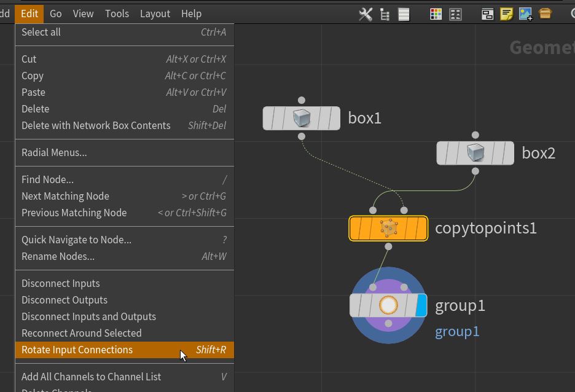Open the Go menu
The width and height of the screenshot is (575, 392).
pyautogui.click(x=56, y=14)
